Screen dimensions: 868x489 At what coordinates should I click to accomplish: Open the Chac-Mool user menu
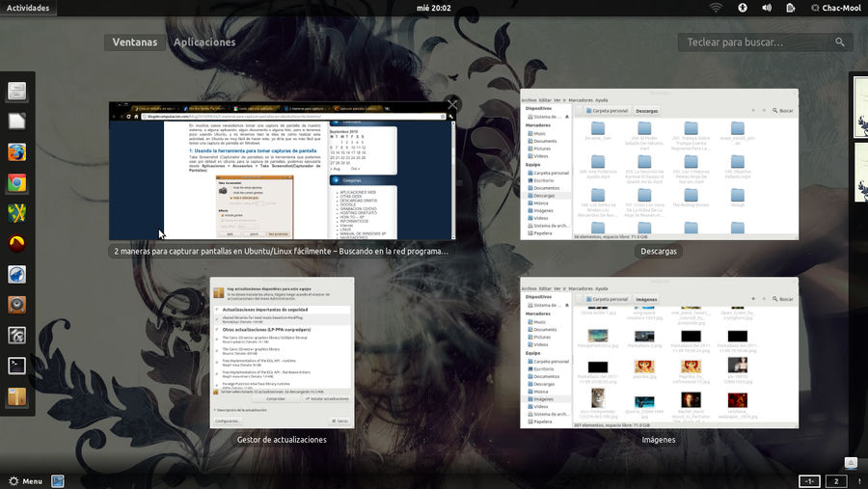point(836,8)
